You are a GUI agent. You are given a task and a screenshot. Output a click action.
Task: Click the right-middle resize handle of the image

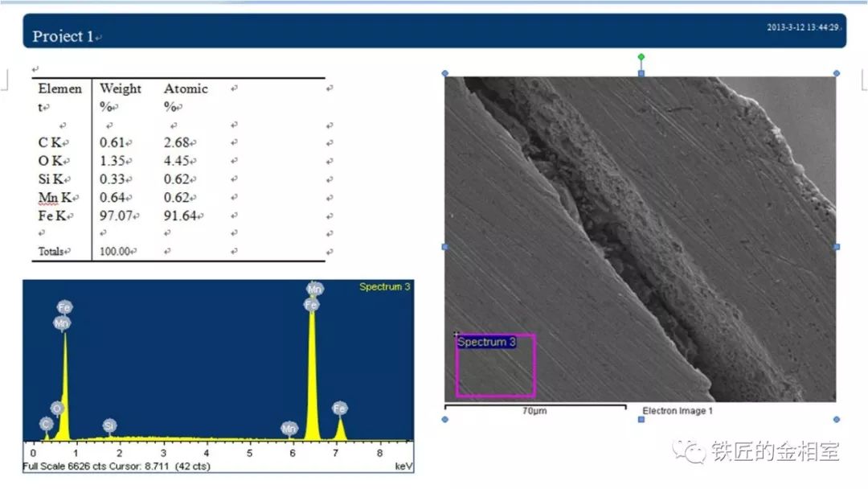pos(837,246)
